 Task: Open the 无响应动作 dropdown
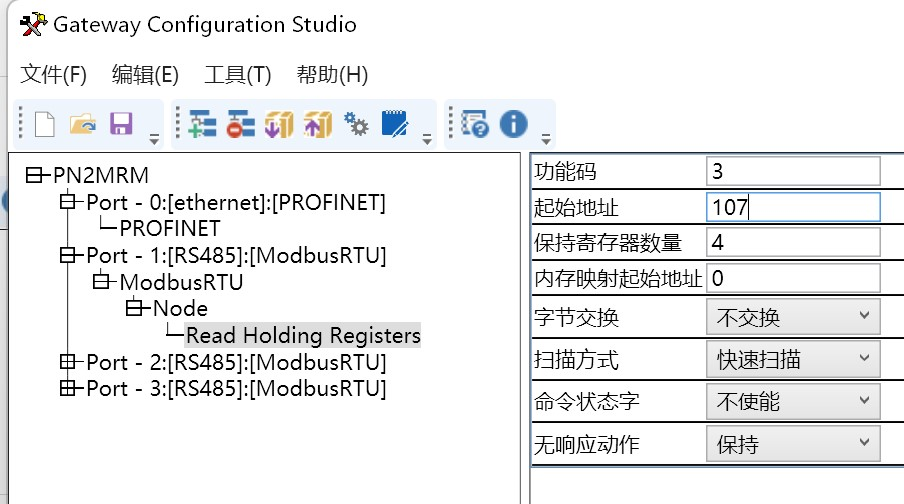point(793,444)
